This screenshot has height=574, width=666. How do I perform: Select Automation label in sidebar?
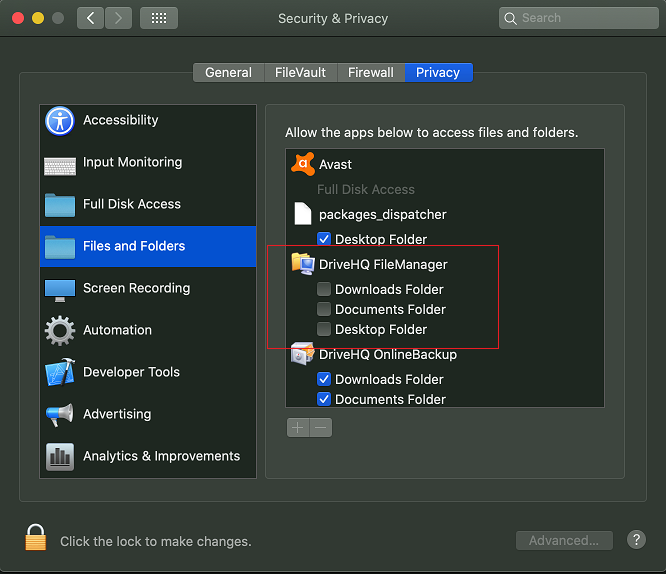tap(117, 330)
